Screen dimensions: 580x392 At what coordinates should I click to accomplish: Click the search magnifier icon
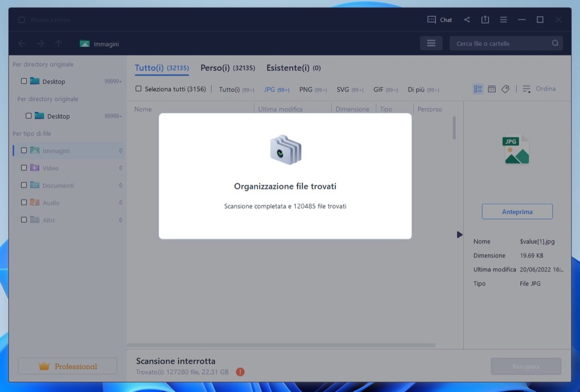click(555, 43)
